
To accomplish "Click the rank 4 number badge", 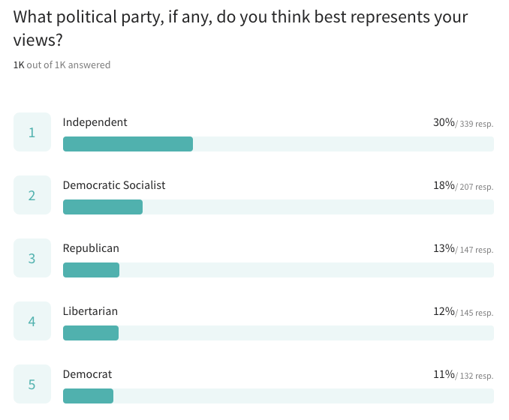I will 32,321.
